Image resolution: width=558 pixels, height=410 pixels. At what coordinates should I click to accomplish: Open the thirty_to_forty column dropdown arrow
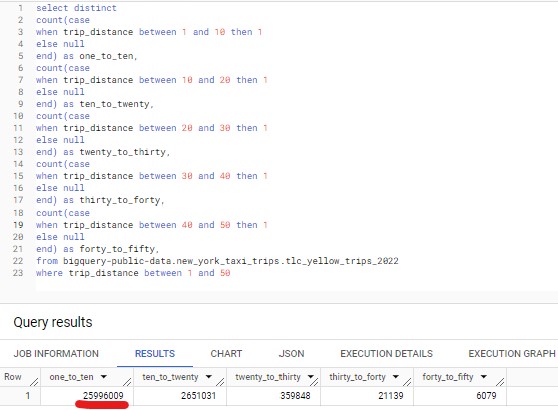point(396,377)
